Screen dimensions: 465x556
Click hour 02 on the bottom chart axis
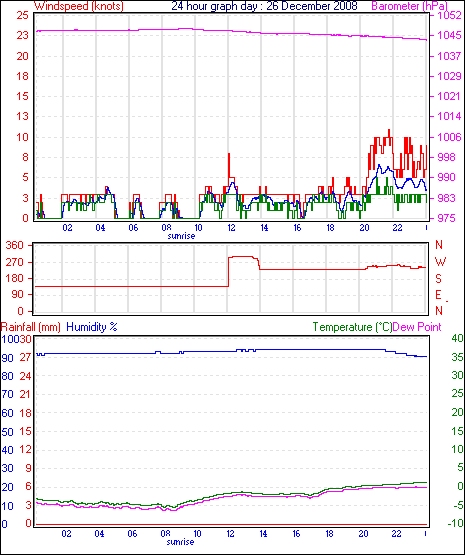click(66, 534)
